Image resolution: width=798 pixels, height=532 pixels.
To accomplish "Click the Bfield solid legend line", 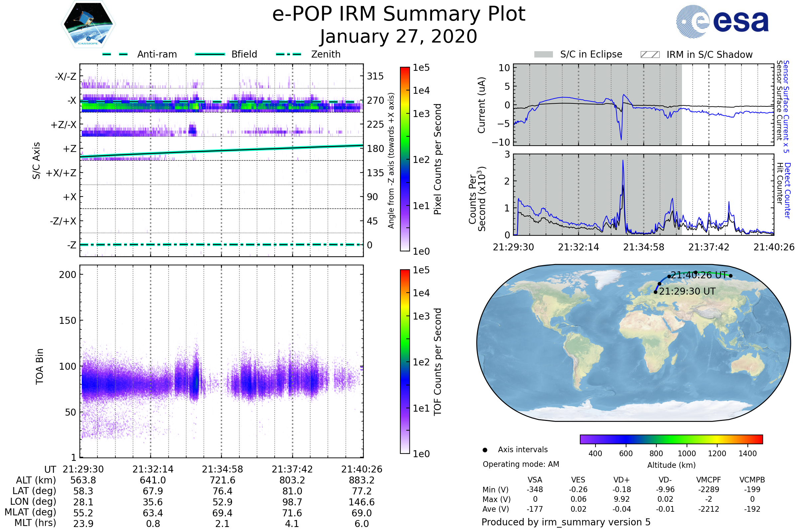I will click(210, 54).
